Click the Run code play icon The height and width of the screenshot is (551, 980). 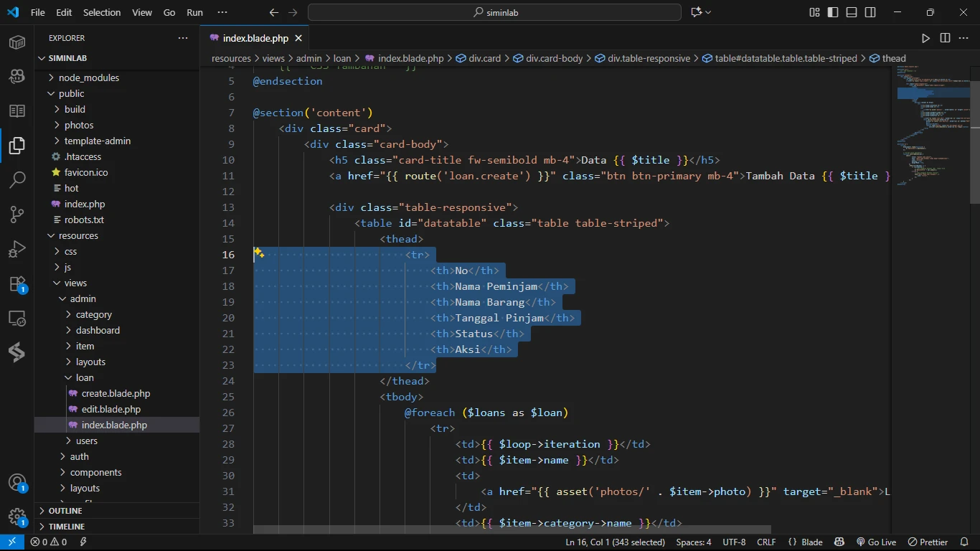[925, 38]
